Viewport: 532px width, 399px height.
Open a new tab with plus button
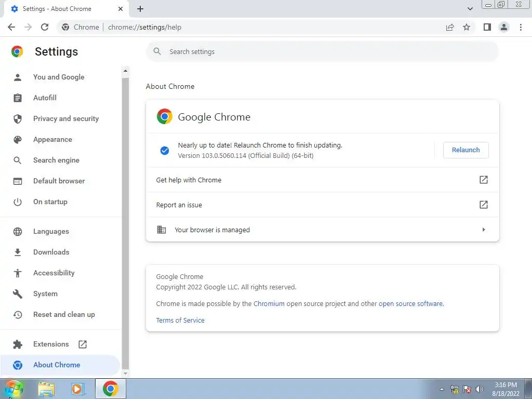[140, 9]
